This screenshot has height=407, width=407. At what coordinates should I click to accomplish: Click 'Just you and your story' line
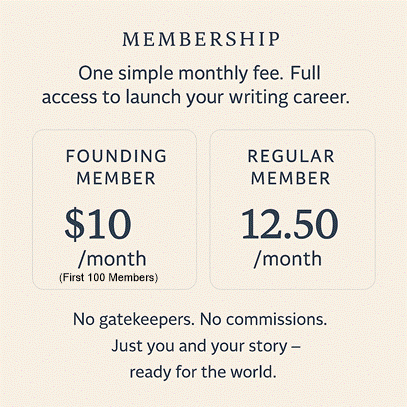[206, 346]
